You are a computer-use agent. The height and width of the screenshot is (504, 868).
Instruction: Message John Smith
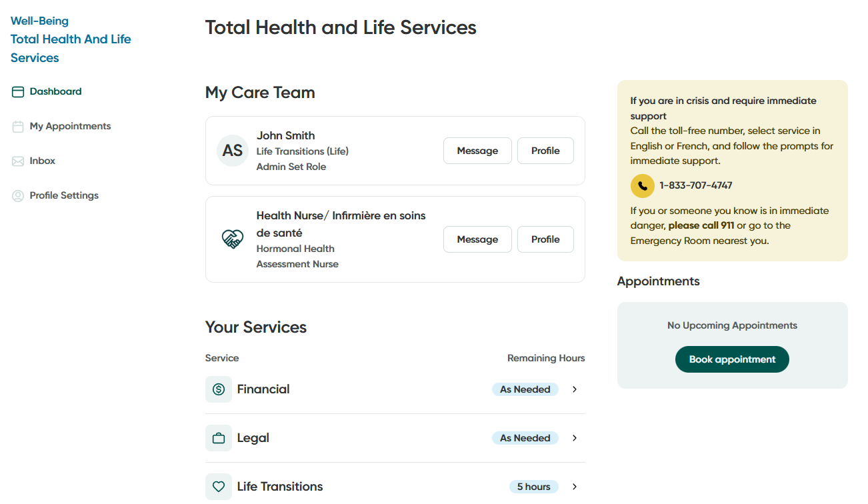pos(477,150)
